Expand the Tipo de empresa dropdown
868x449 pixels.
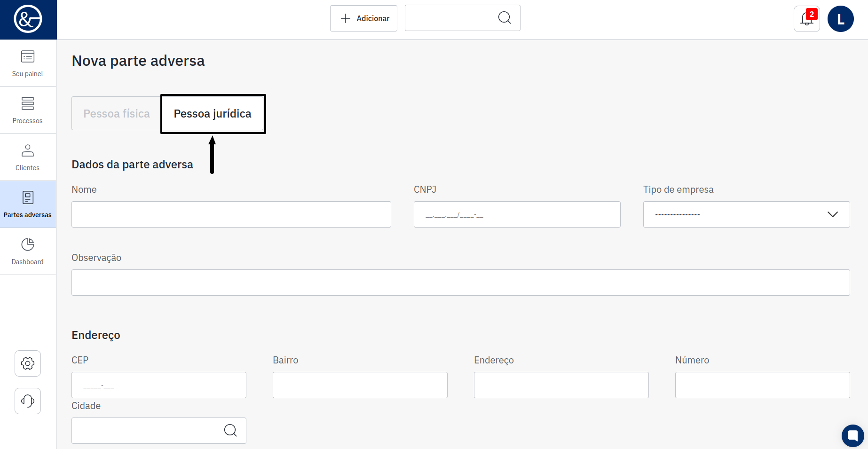pyautogui.click(x=746, y=214)
